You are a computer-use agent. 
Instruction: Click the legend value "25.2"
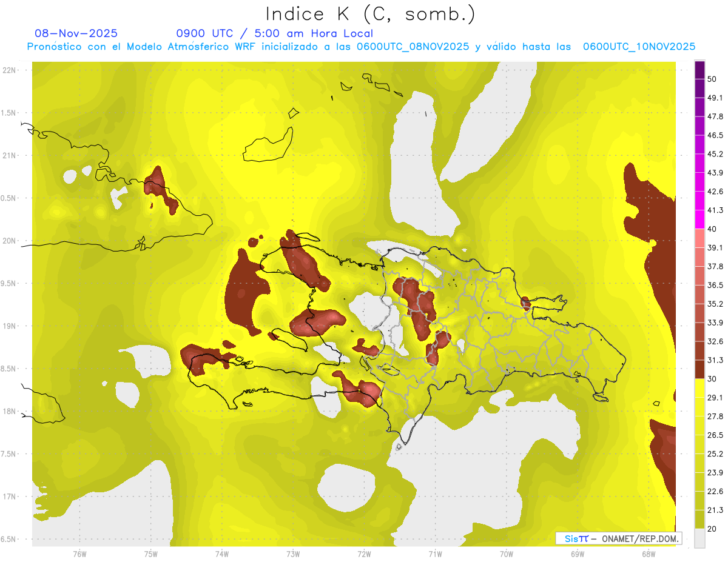(715, 454)
